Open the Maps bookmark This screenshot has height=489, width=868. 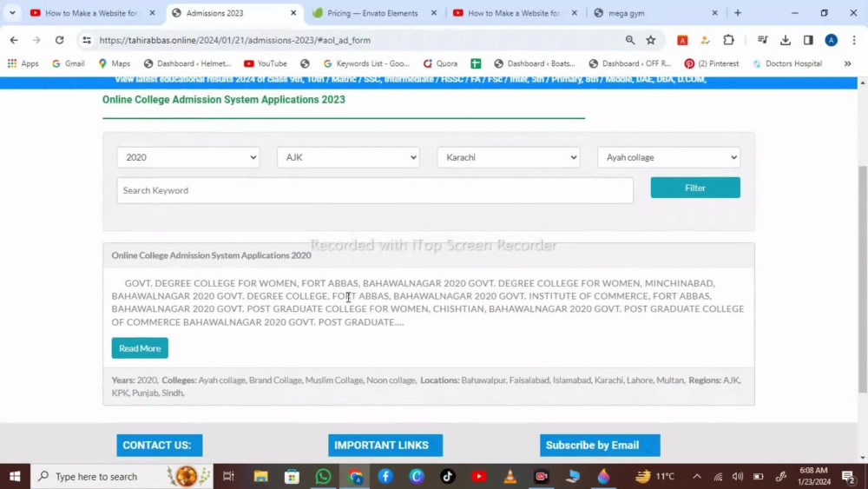click(114, 63)
